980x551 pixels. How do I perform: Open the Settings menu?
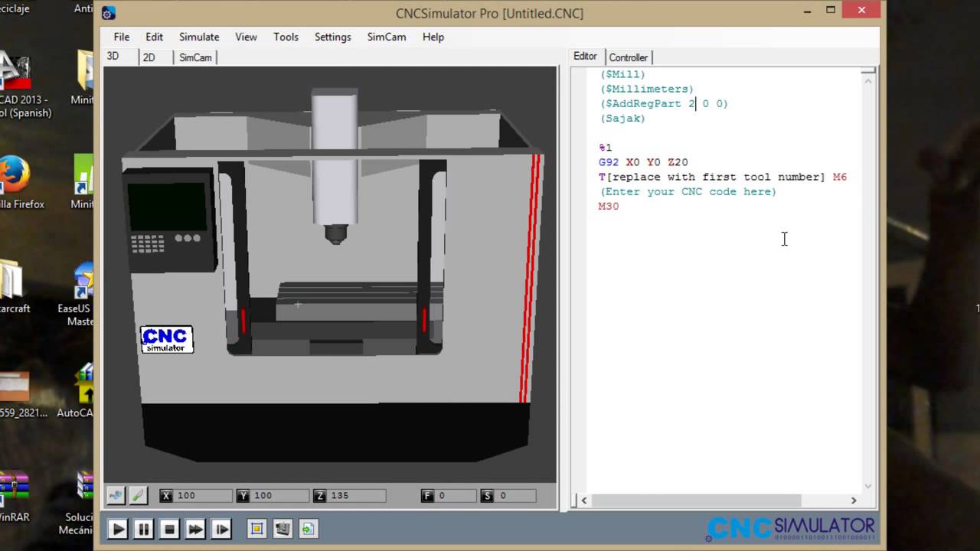[333, 37]
